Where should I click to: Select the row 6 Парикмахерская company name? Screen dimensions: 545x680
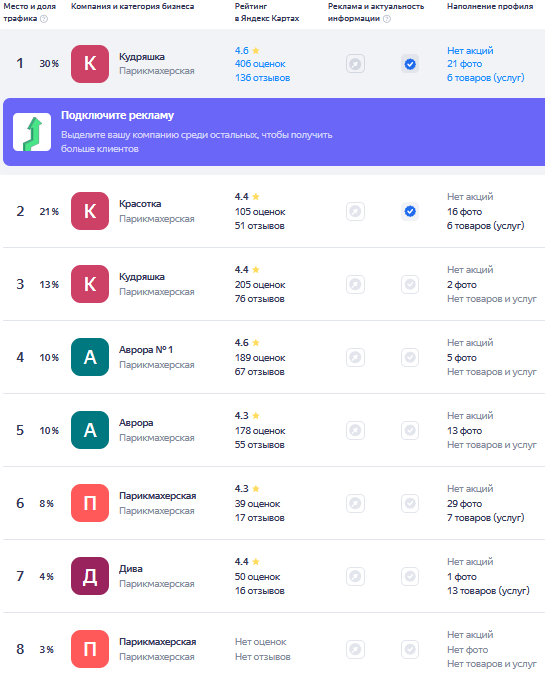[157, 496]
